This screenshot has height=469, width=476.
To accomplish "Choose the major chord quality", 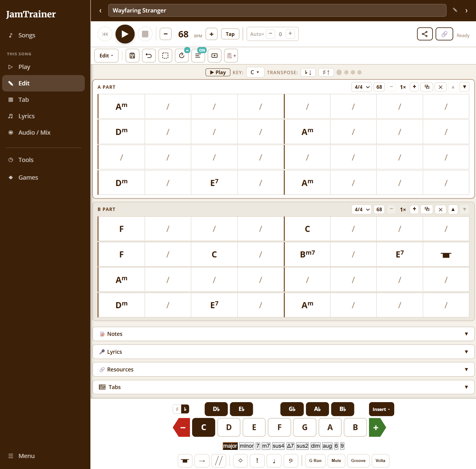I will point(230,446).
